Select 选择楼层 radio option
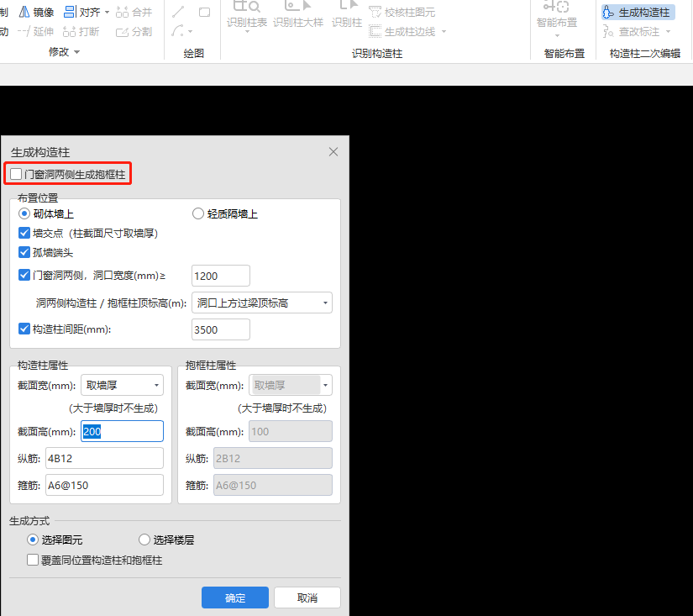This screenshot has width=693, height=616. click(x=144, y=540)
